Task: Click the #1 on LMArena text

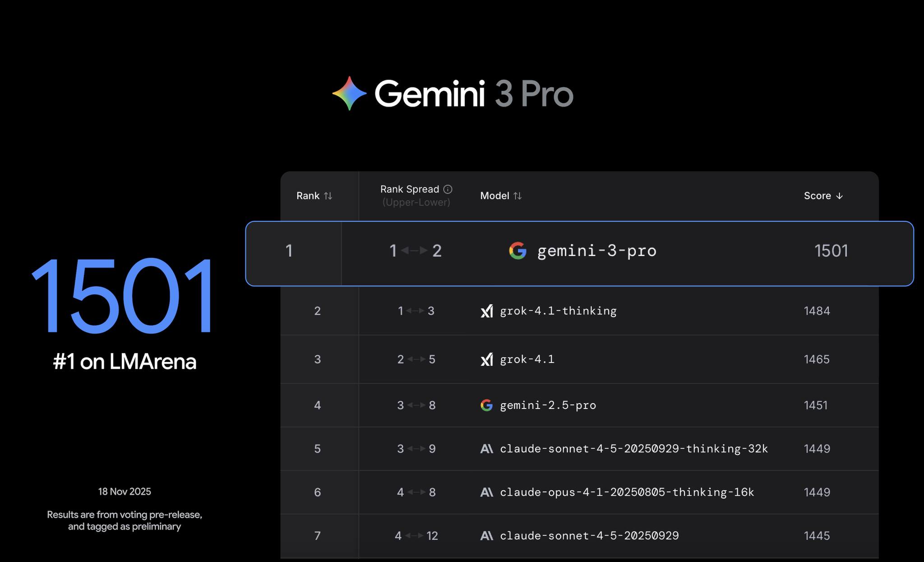Action: [125, 361]
